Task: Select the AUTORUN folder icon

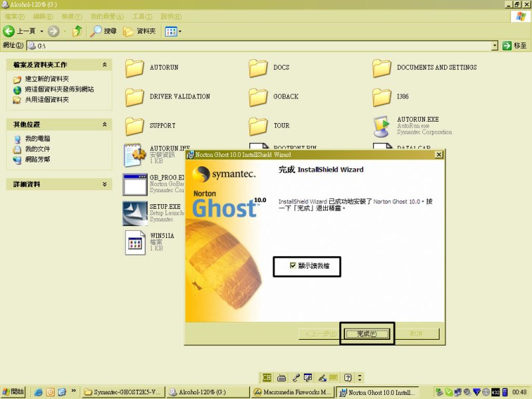Action: (x=134, y=68)
